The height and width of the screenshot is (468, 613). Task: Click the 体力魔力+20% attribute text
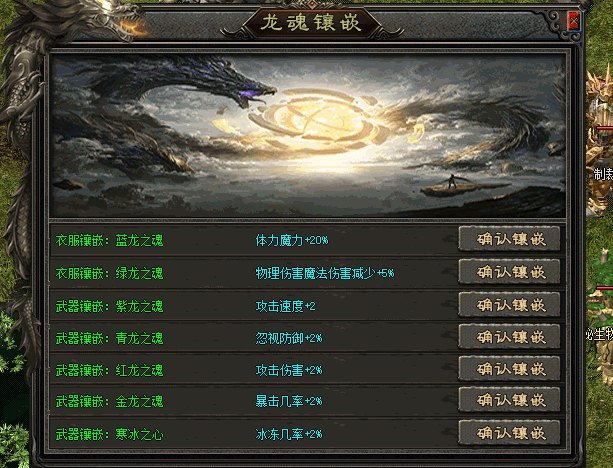[x=292, y=240]
